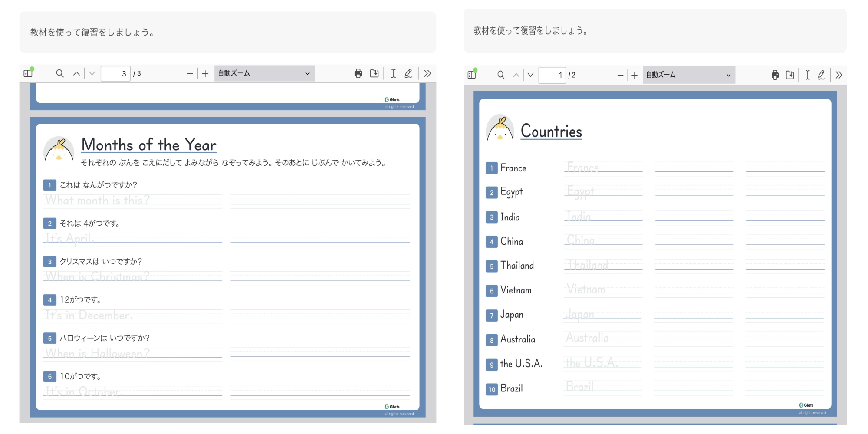This screenshot has height=434, width=868.
Task: Open search in the left PDF viewer
Action: point(60,73)
